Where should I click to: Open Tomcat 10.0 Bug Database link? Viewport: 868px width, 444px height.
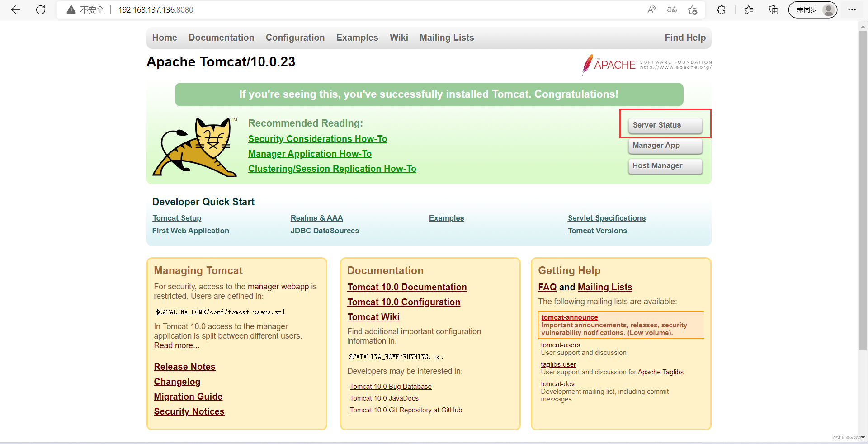[x=391, y=387]
